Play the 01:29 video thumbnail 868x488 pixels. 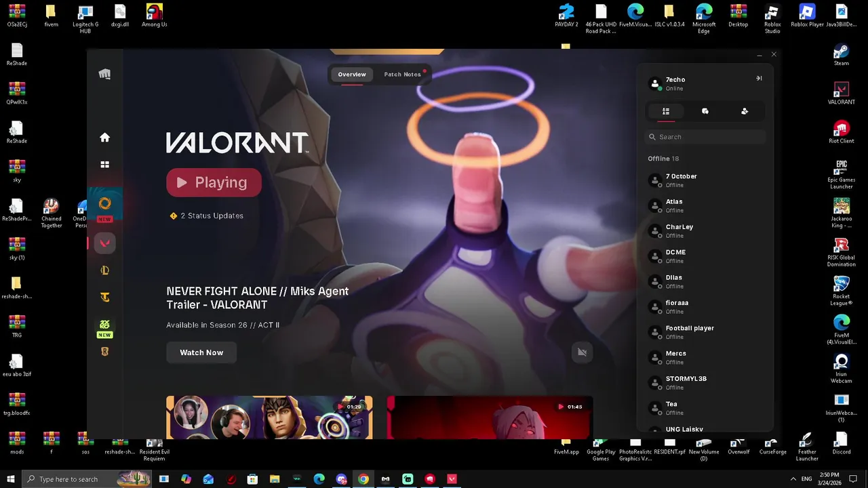tap(269, 418)
